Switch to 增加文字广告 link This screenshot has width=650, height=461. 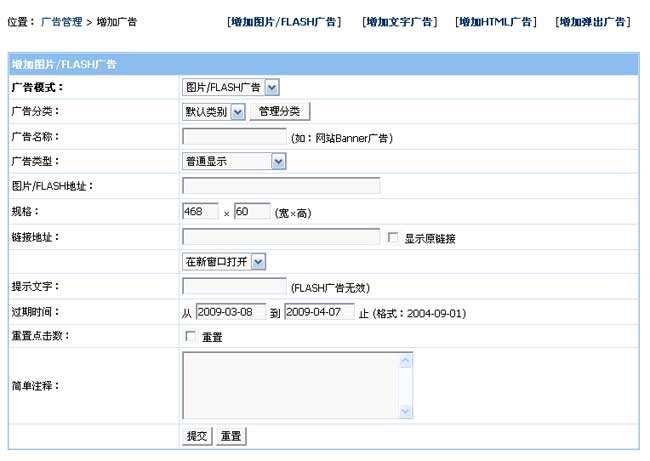399,21
